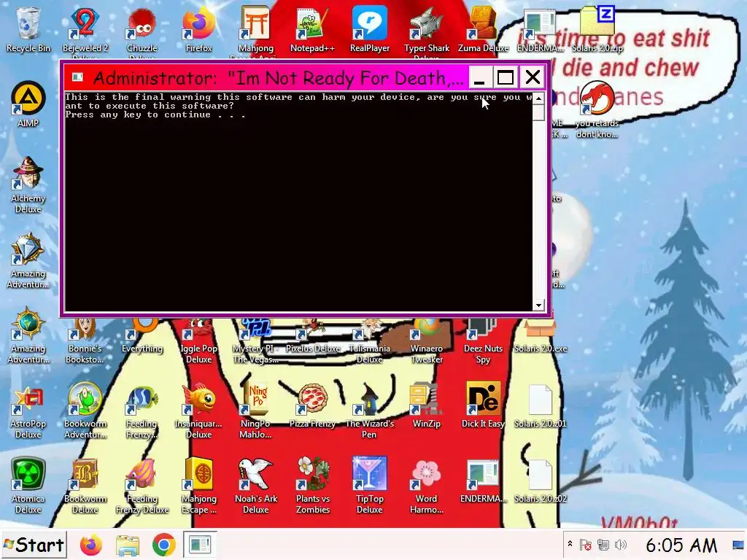Switch to the console taskbar button

click(x=200, y=545)
